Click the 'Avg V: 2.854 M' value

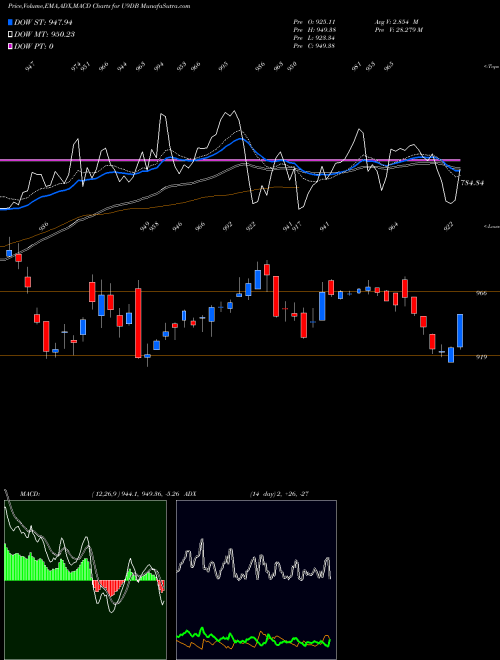(396, 22)
